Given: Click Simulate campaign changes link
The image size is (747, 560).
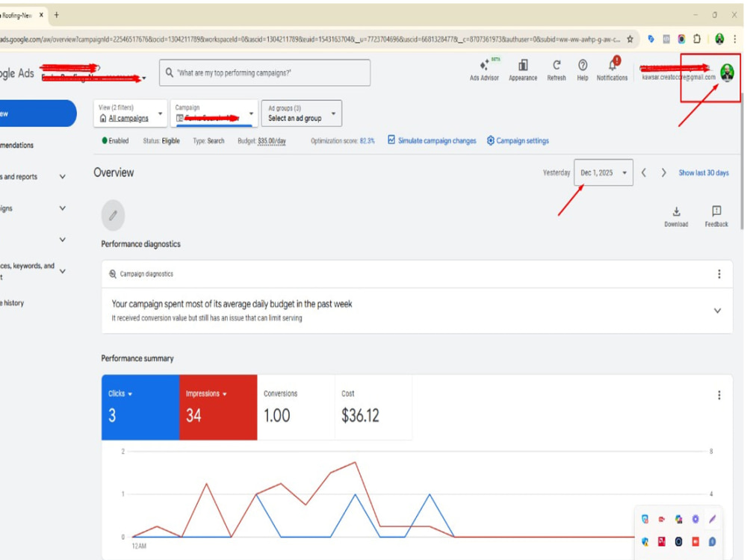Looking at the screenshot, I should (x=432, y=140).
